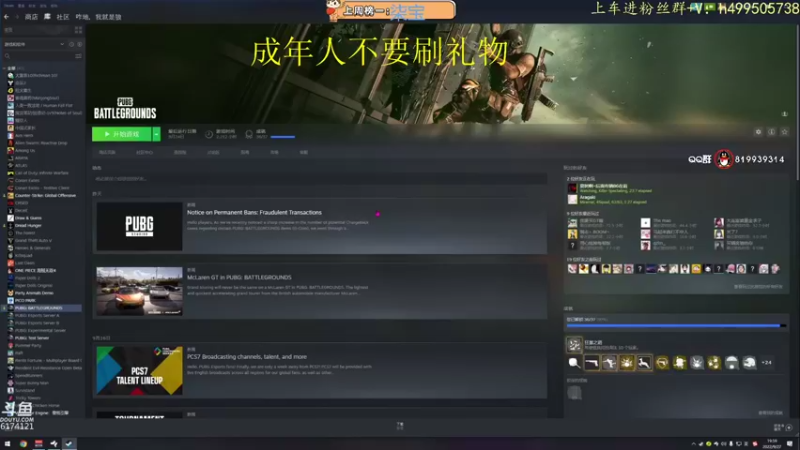This screenshot has height=450, width=800.
Task: Open the 库 library menu
Action: pos(47,17)
